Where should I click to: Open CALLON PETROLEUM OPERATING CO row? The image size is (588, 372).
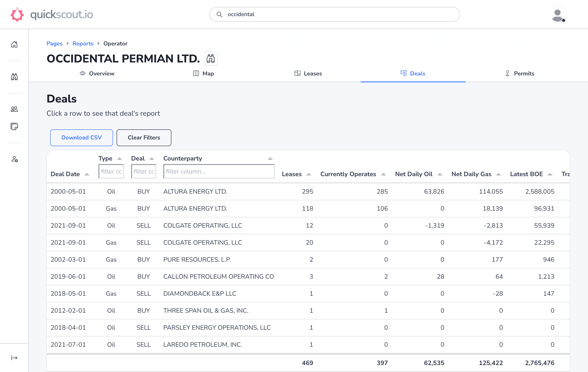(x=308, y=276)
